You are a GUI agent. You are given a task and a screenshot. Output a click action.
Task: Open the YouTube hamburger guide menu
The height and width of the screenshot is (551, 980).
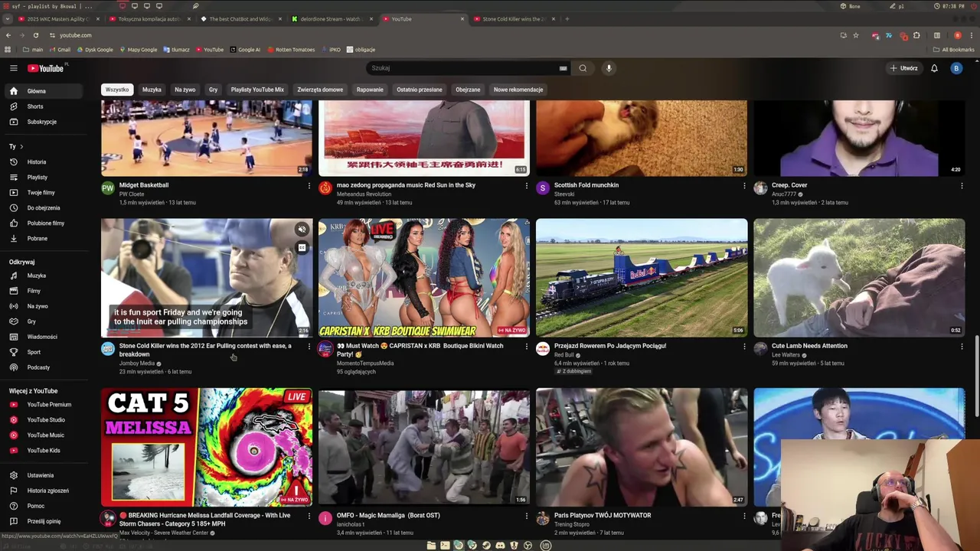[x=14, y=68]
